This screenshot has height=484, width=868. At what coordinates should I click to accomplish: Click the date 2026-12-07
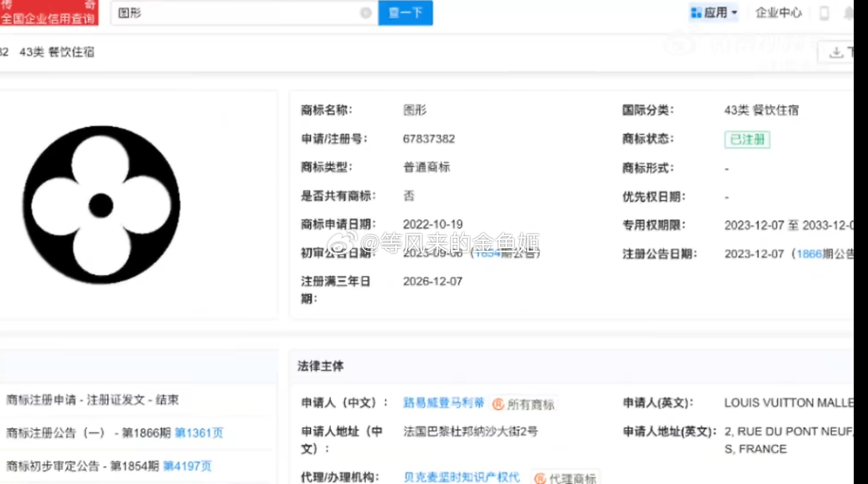tap(432, 281)
